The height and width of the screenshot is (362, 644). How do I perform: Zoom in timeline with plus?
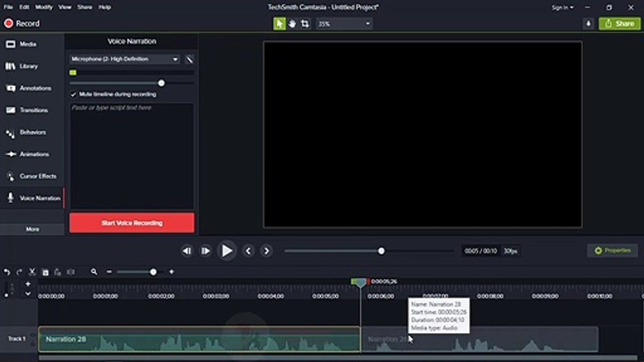[x=171, y=272]
